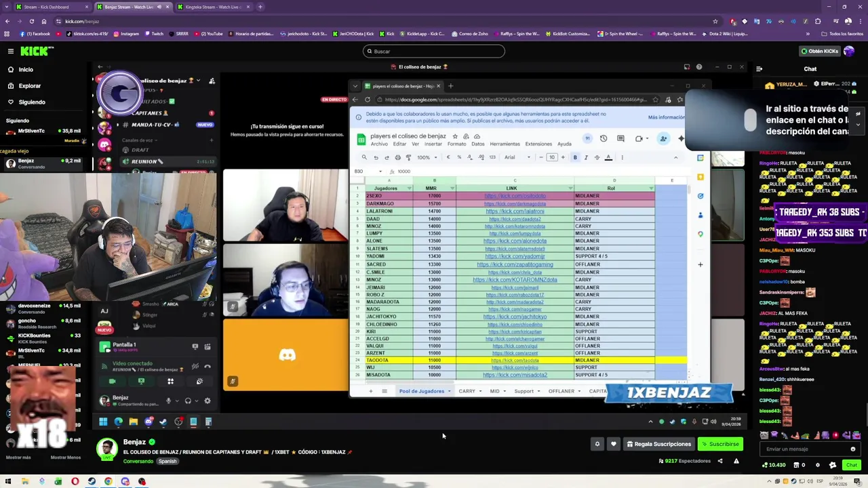Select Paint format in the Sheets toolbar
868x488 pixels.
pyautogui.click(x=408, y=157)
